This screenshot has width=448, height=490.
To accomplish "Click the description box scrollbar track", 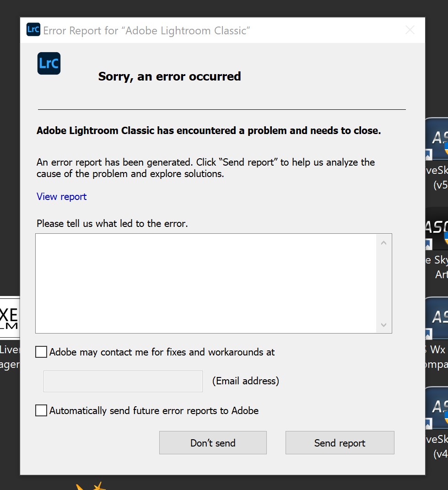I will [383, 284].
